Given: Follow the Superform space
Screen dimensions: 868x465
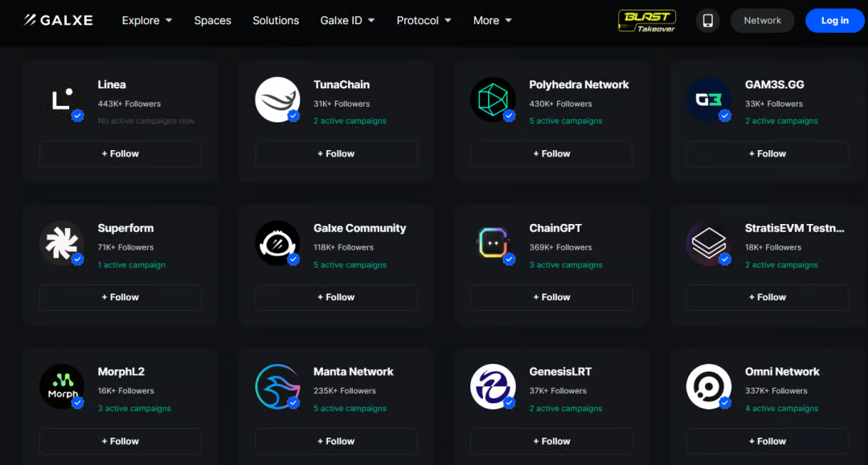Looking at the screenshot, I should click(x=121, y=297).
